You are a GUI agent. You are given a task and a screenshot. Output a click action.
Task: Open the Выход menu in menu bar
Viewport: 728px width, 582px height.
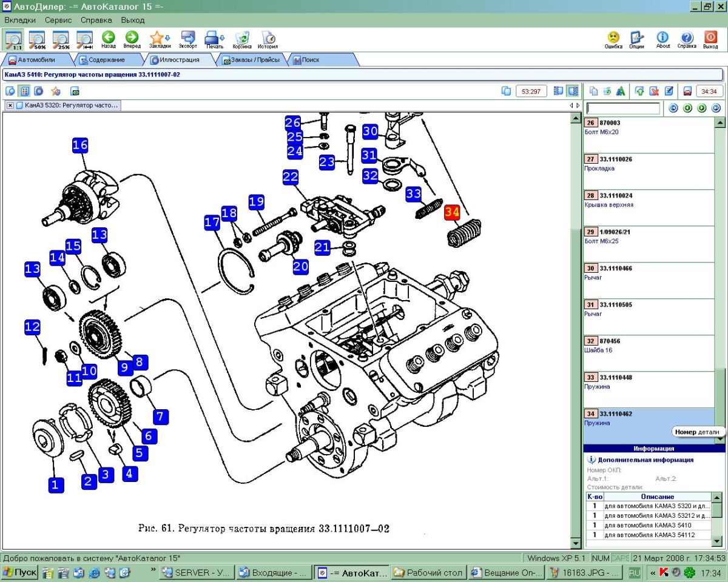point(133,19)
